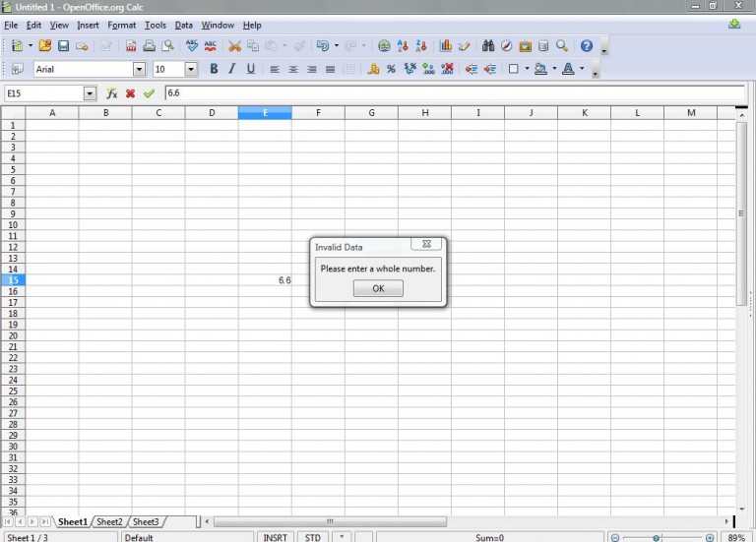Switch to the Sheet2 tab
The image size is (756, 542).
(x=109, y=521)
